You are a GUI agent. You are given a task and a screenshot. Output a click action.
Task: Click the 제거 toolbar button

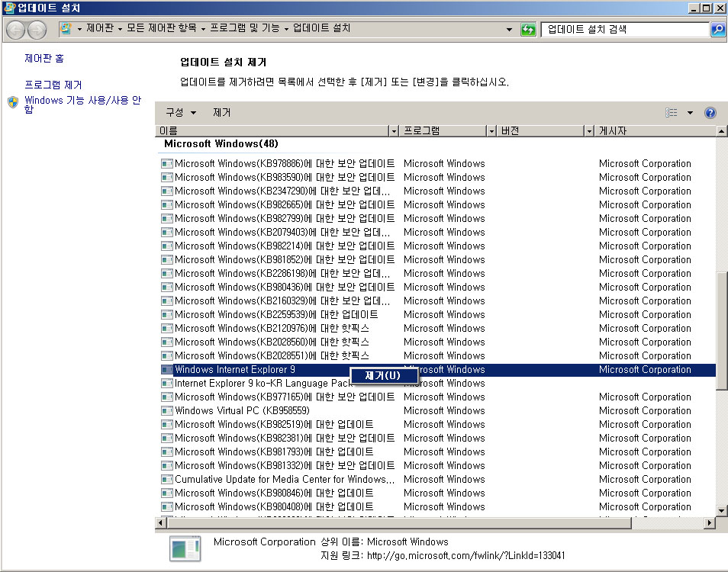221,113
